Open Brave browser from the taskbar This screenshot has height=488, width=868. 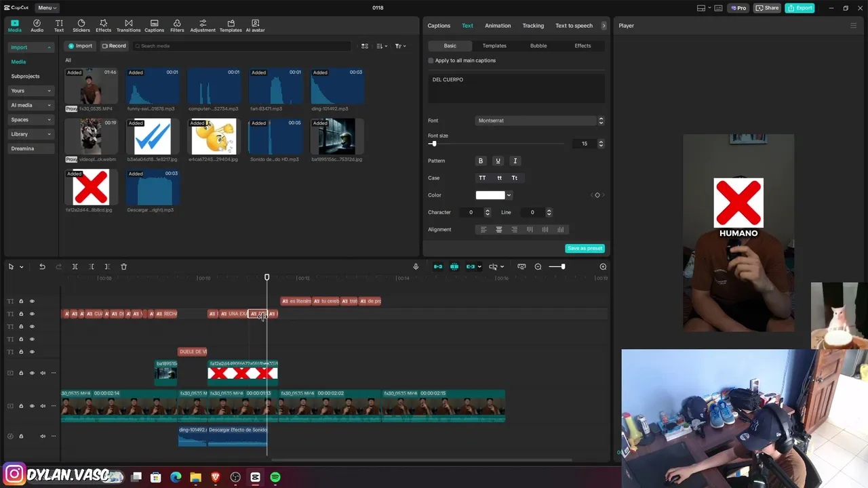coord(216,477)
